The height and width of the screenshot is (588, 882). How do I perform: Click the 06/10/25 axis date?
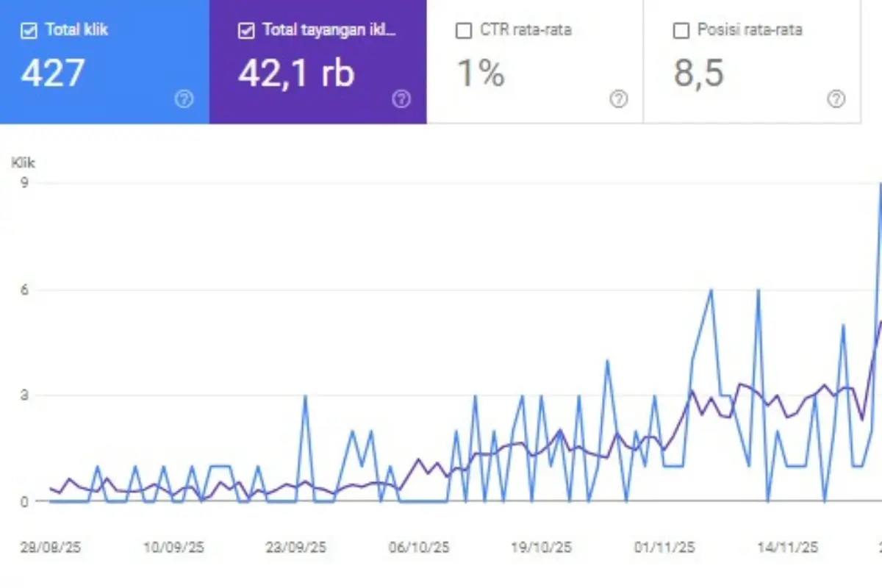[x=419, y=548]
